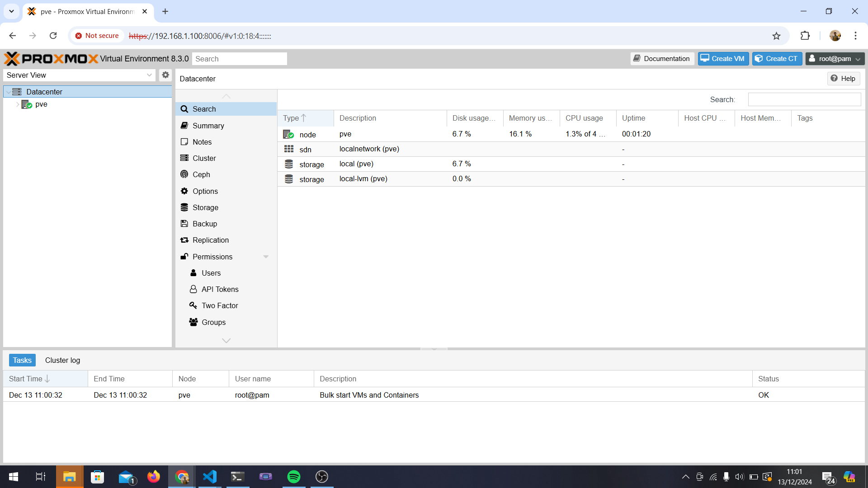This screenshot has width=868, height=488.
Task: Click the Help button
Action: (844, 79)
